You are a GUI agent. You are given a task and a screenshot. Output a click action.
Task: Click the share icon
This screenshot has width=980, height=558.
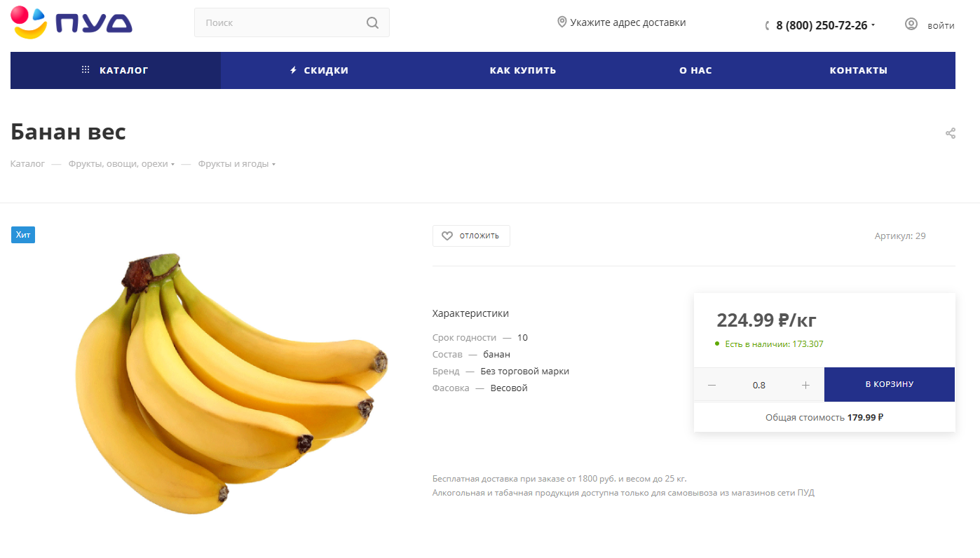click(x=951, y=133)
